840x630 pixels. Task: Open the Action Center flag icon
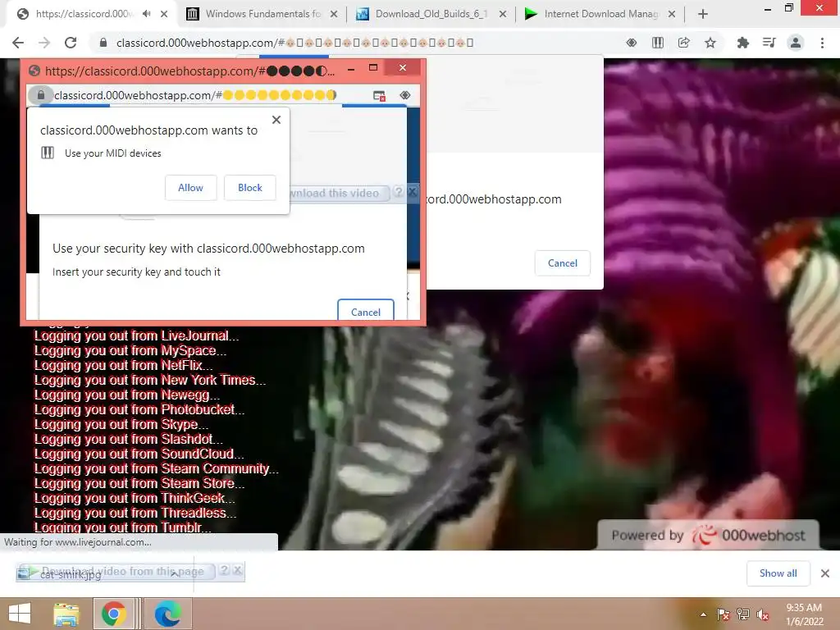point(724,614)
